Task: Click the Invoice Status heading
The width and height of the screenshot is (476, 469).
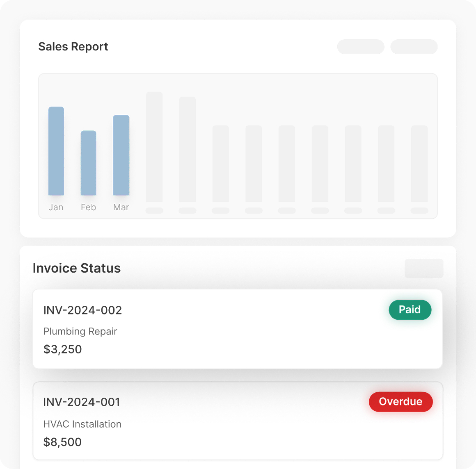Action: (77, 268)
